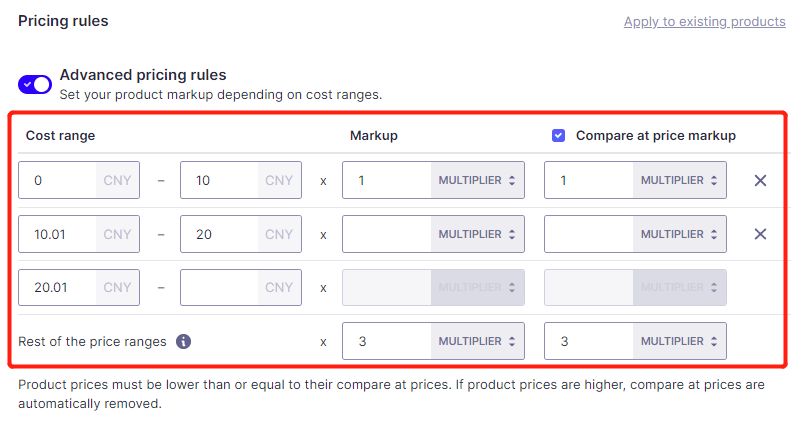Delete the 10.01–20 CNY cost range row

click(x=760, y=234)
